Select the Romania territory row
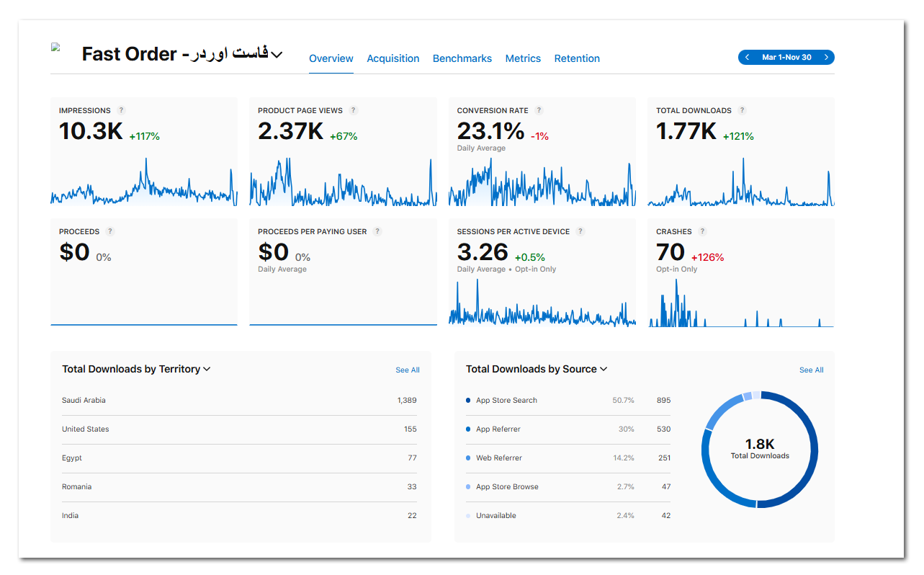Screen dimensions: 924x575 tap(239, 487)
